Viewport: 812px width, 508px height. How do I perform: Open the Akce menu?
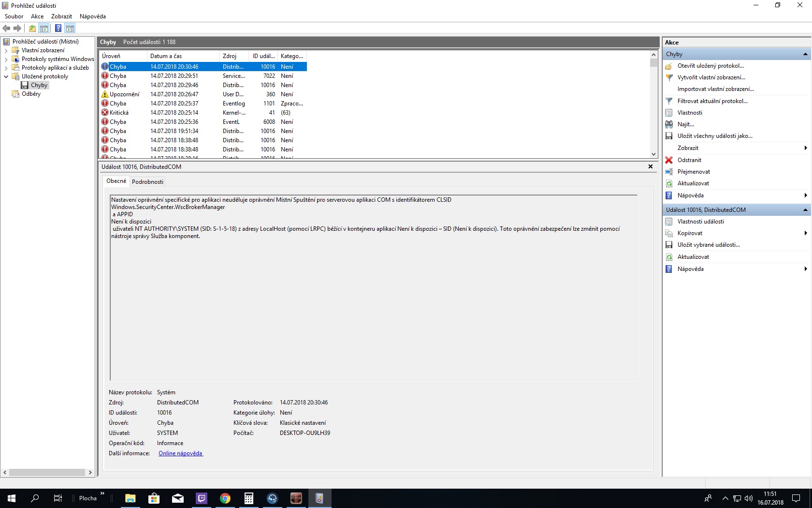click(37, 16)
